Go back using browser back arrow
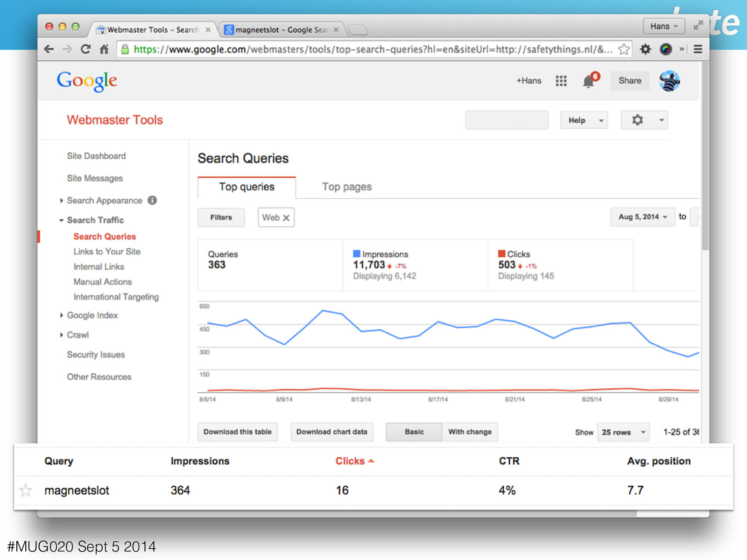Screen dimensions: 747x560 [49, 49]
